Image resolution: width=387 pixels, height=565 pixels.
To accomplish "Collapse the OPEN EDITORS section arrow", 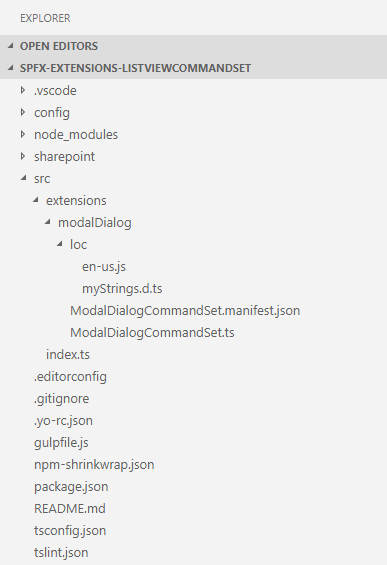I will click(11, 46).
